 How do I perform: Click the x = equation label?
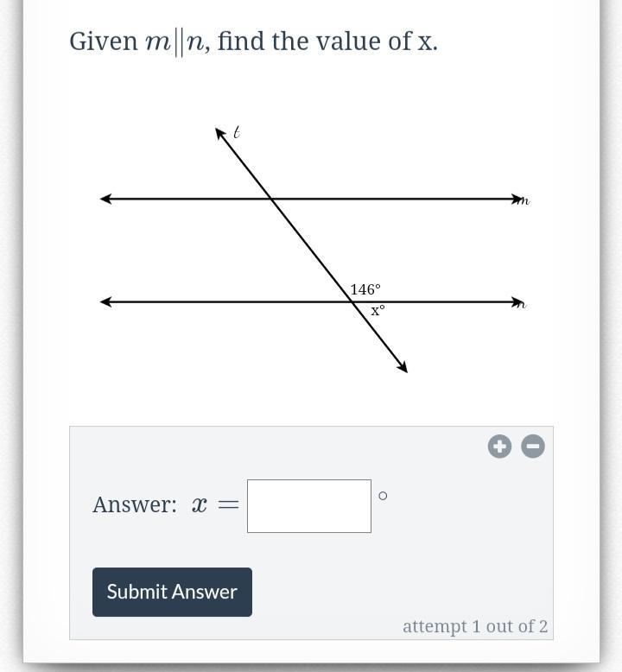click(216, 505)
